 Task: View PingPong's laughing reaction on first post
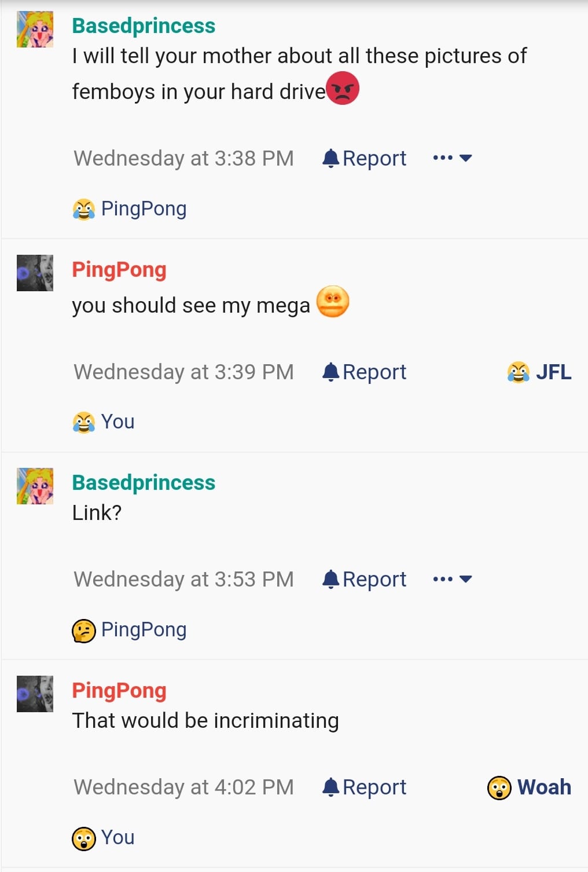tap(130, 208)
